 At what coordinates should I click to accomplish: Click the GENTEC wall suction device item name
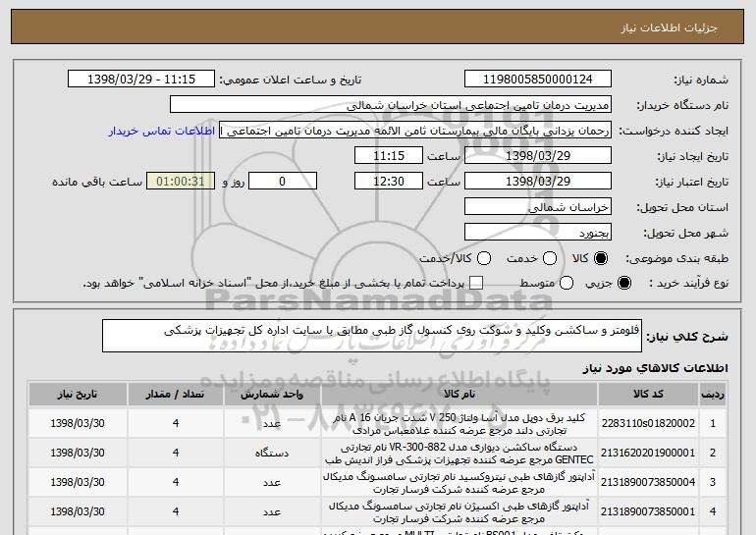click(x=459, y=454)
